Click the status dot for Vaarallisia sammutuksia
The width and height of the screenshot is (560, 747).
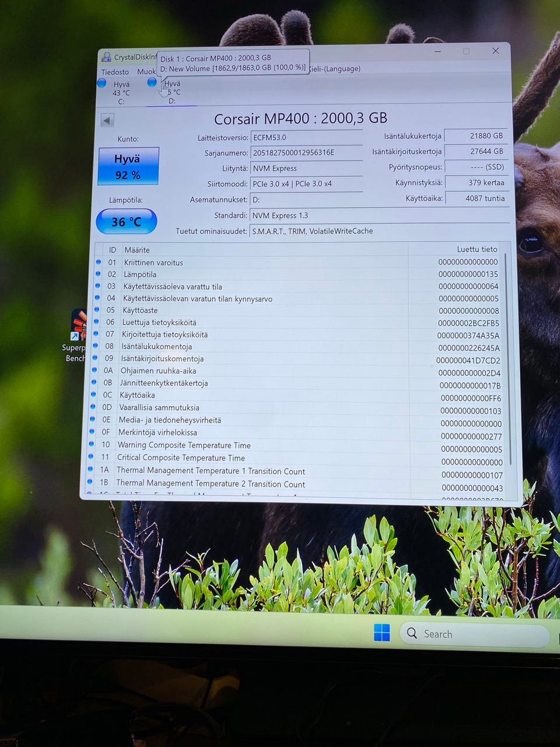click(93, 407)
